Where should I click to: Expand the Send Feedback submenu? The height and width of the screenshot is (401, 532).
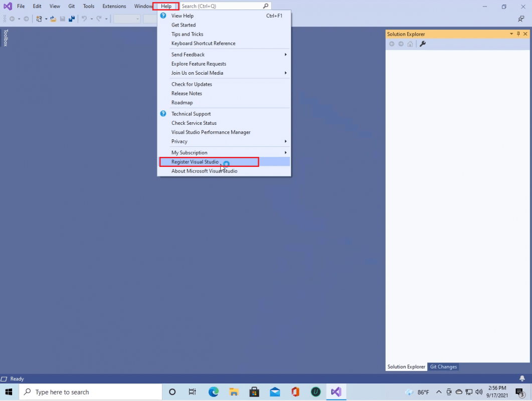pyautogui.click(x=286, y=55)
